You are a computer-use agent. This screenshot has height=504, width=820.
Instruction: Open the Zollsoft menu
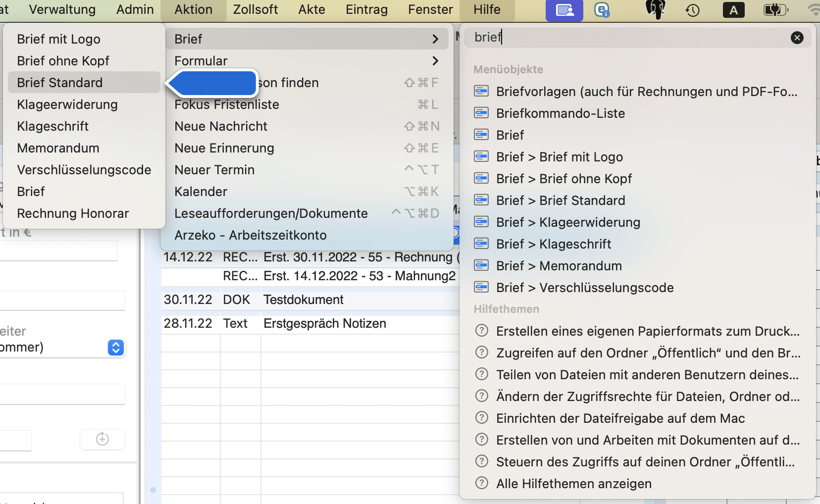(x=255, y=9)
